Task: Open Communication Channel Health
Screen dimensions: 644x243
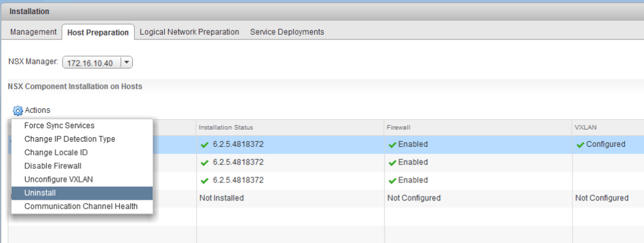Action: click(82, 206)
